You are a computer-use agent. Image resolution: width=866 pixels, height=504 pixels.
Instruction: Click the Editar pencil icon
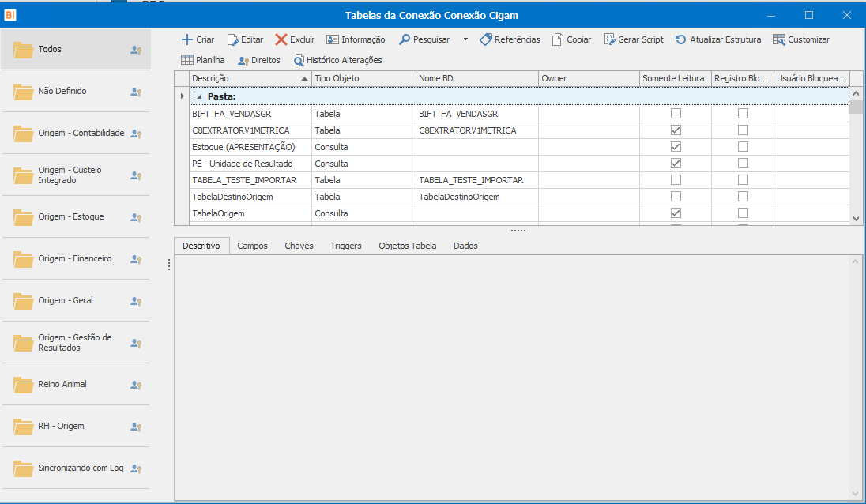pos(232,39)
